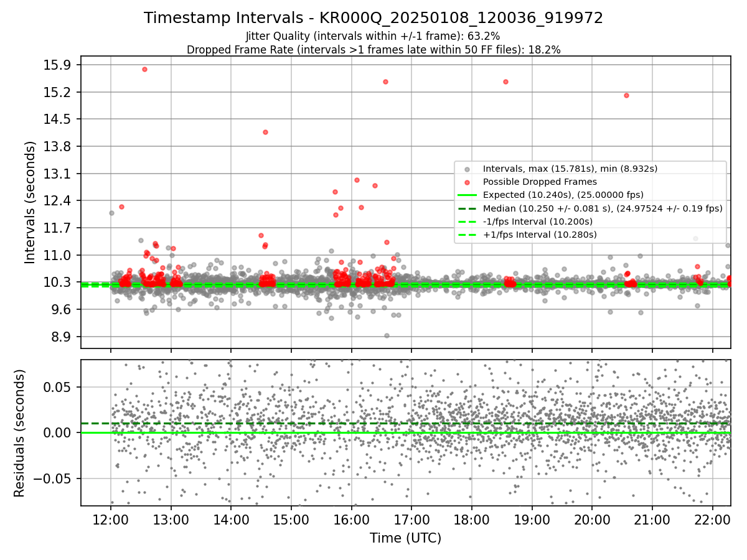
Task: Select legend entry '+1/fps Interval (10.280s)'
Action: (x=540, y=235)
